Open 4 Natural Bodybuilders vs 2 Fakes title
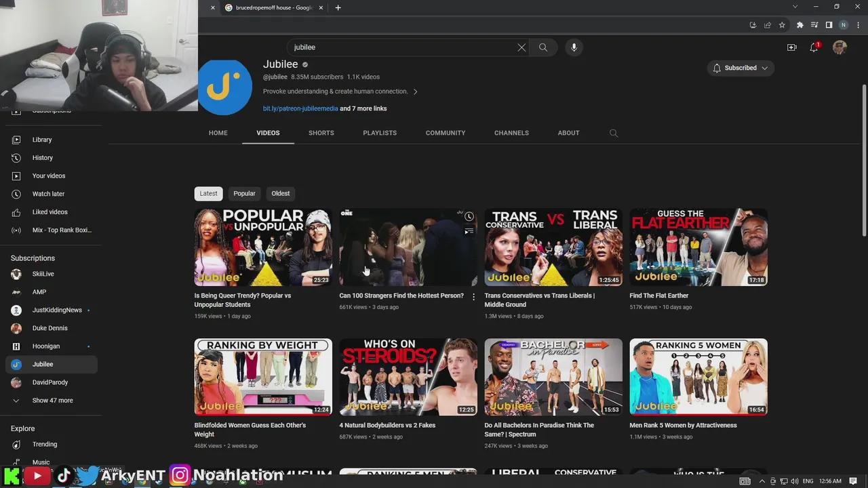This screenshot has height=488, width=868. pyautogui.click(x=387, y=426)
